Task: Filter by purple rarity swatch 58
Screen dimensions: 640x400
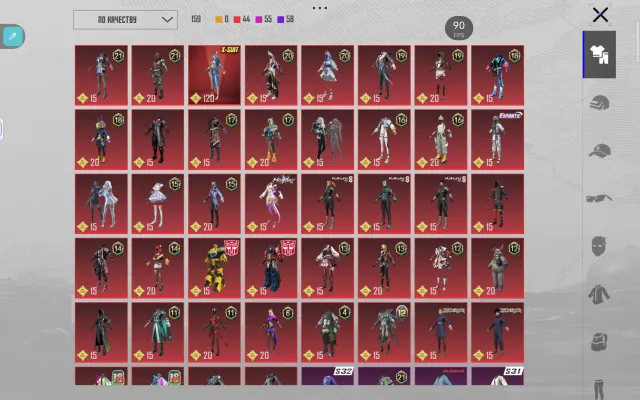Action: click(x=286, y=19)
